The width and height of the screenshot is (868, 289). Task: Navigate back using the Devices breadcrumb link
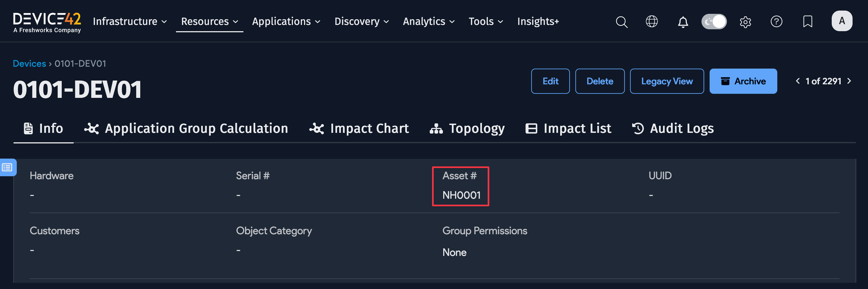[x=29, y=63]
